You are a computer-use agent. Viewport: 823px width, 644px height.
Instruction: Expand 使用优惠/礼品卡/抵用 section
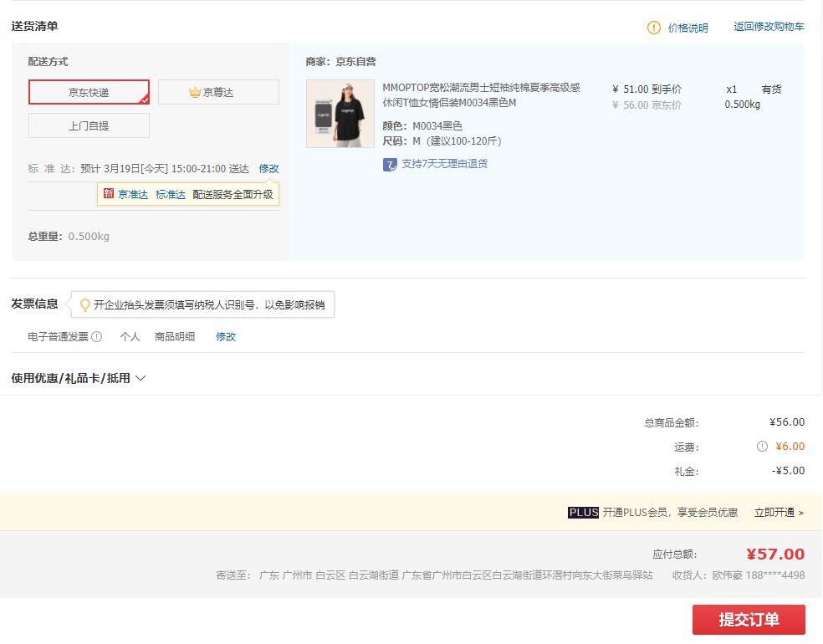pos(71,378)
